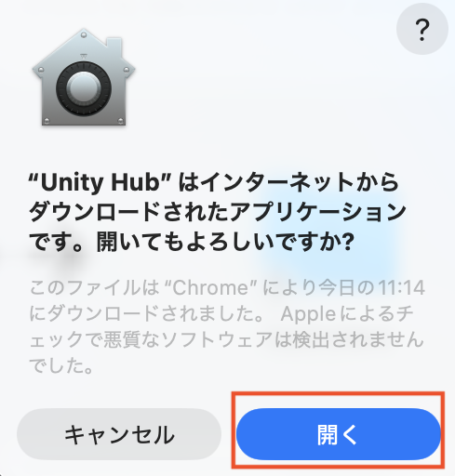The height and width of the screenshot is (476, 455).
Task: Click the black combination dial on the house icon
Action: [x=84, y=88]
